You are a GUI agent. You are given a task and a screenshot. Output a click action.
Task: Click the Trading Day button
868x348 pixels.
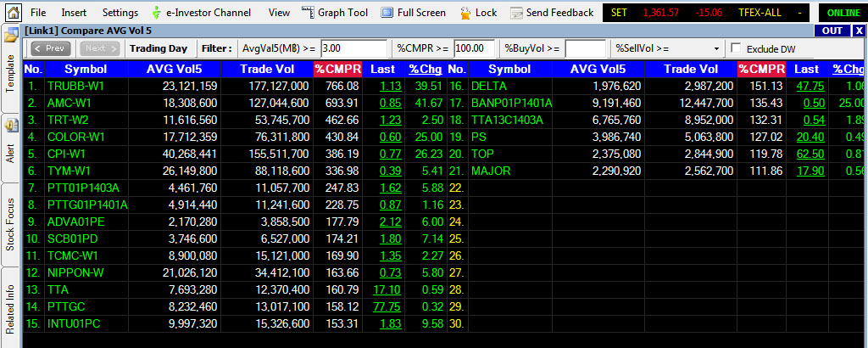tap(159, 48)
